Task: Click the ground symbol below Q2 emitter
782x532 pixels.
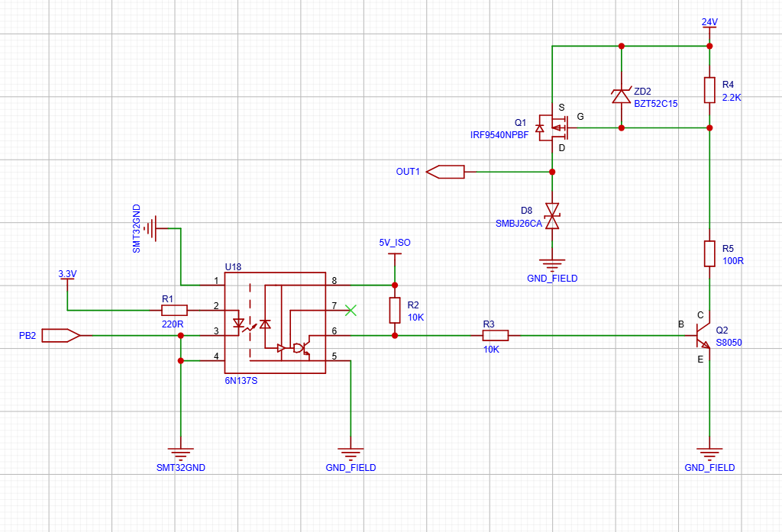Action: coord(709,452)
